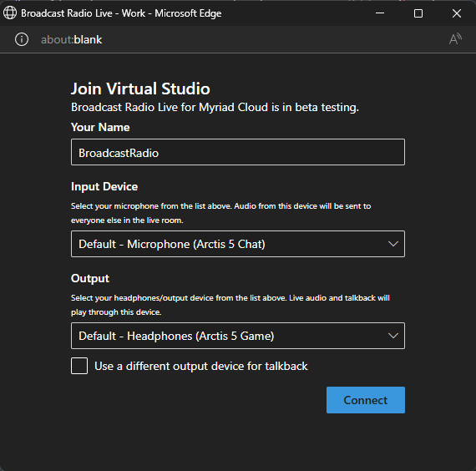Screen dimensions: 476x471
Task: Click the site information icon in address bar
Action: click(x=22, y=39)
